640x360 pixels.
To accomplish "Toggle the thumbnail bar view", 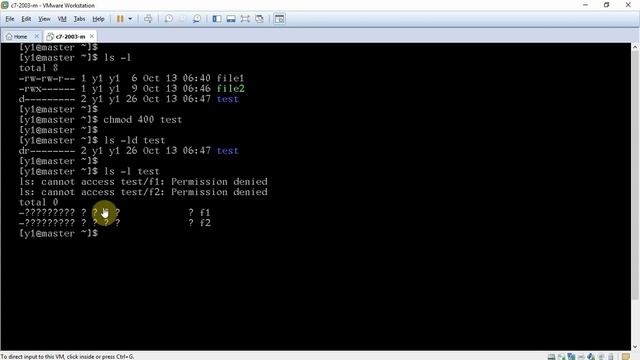I will pyautogui.click(x=231, y=19).
